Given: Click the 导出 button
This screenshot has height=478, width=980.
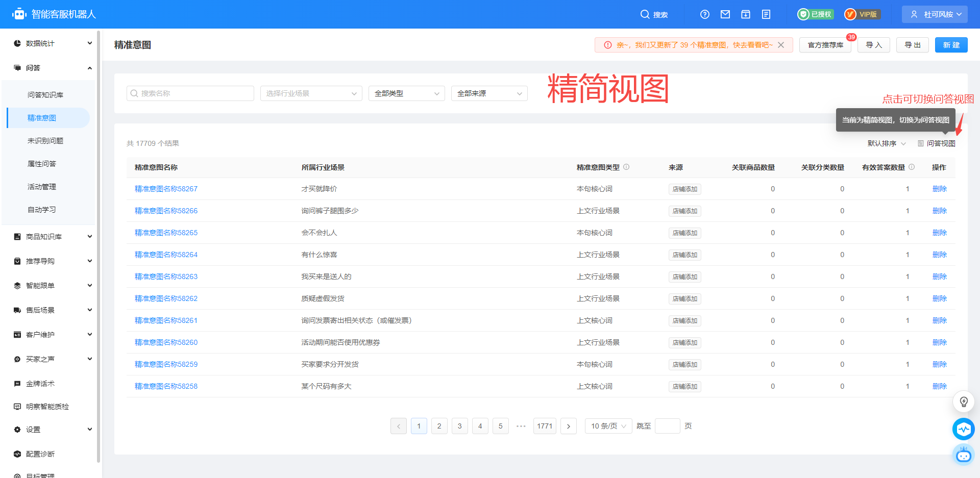Looking at the screenshot, I should tap(913, 45).
